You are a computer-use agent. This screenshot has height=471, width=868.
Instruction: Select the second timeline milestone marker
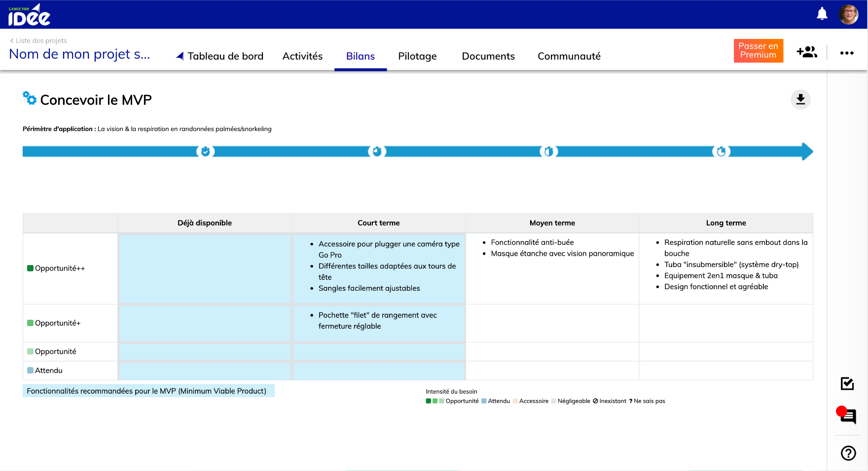(x=377, y=151)
